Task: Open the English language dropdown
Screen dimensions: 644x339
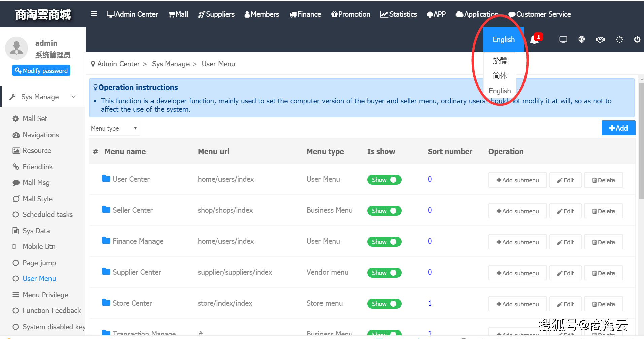Action: click(x=504, y=39)
